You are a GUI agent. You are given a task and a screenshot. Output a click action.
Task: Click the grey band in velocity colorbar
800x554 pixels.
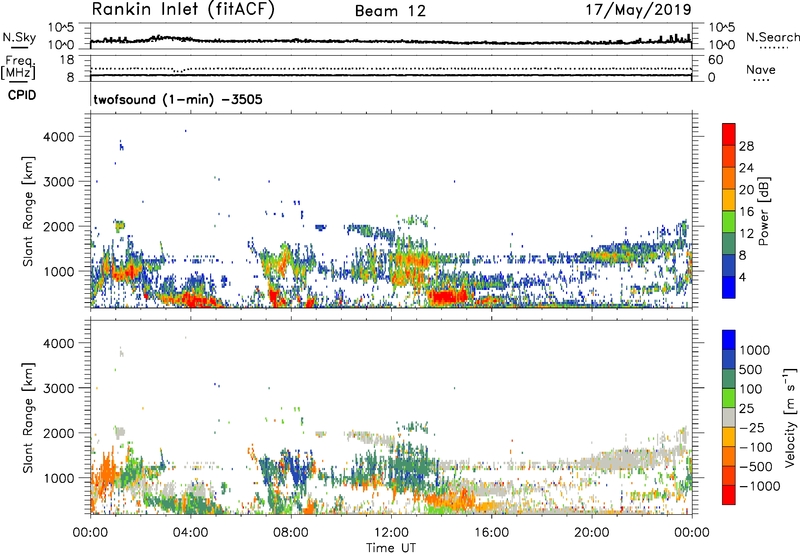tap(729, 417)
